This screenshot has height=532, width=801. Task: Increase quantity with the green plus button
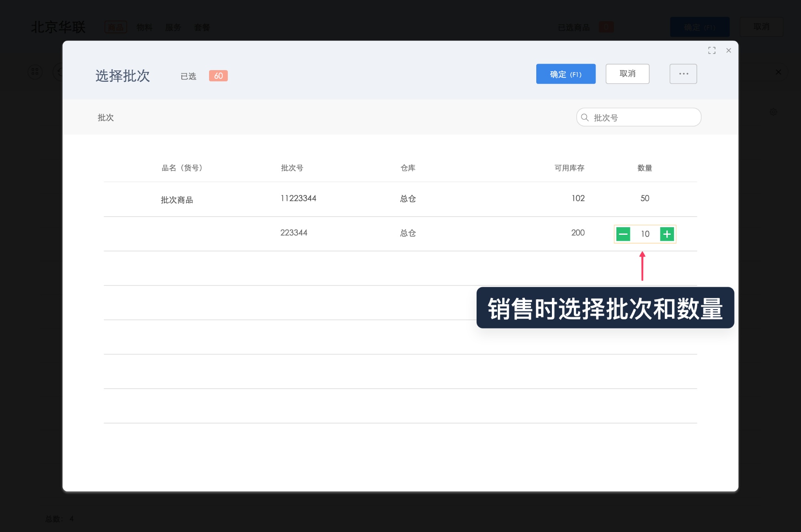pos(666,234)
